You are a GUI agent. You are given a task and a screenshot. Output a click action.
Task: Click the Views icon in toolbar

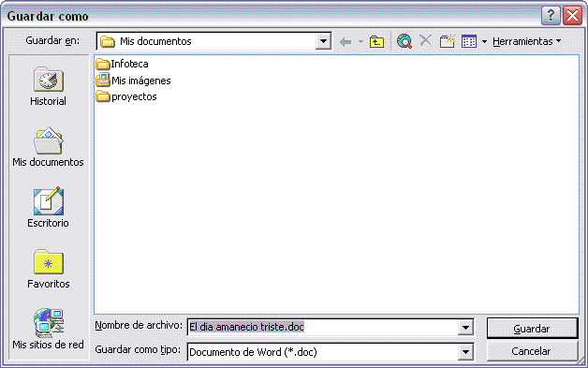[x=469, y=41]
